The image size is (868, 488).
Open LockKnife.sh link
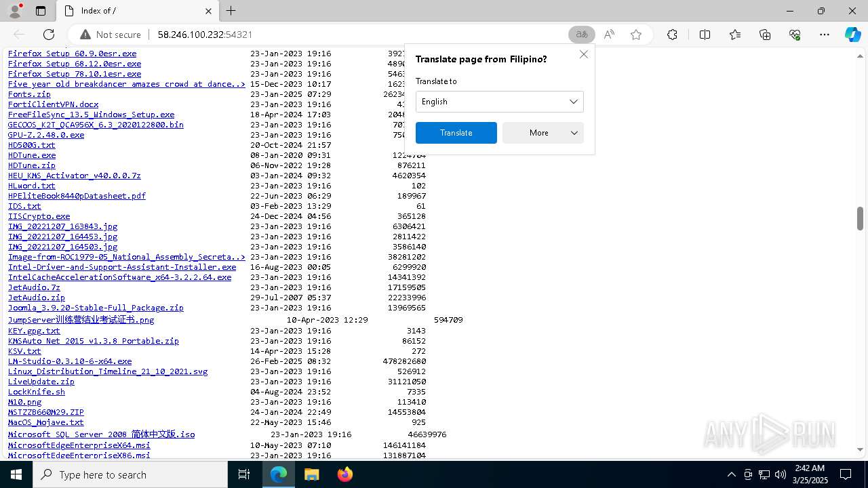click(x=37, y=392)
